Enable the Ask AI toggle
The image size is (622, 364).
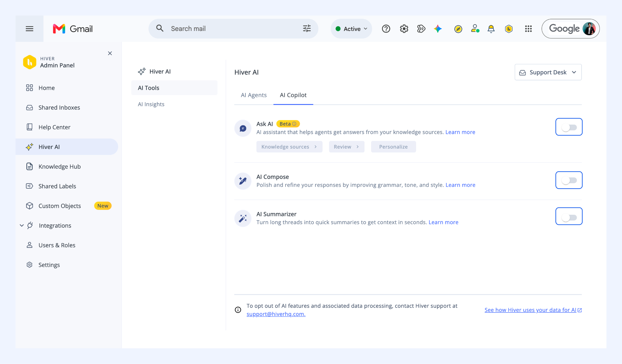[x=569, y=127]
